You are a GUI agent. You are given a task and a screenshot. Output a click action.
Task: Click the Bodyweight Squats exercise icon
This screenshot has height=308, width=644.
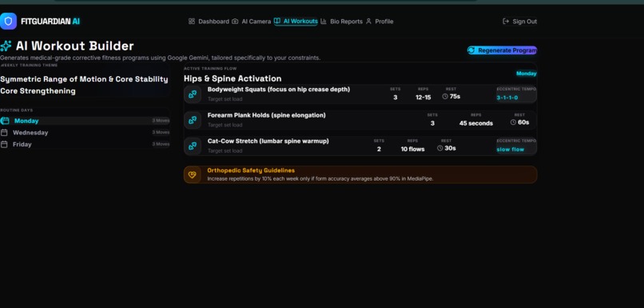click(193, 94)
